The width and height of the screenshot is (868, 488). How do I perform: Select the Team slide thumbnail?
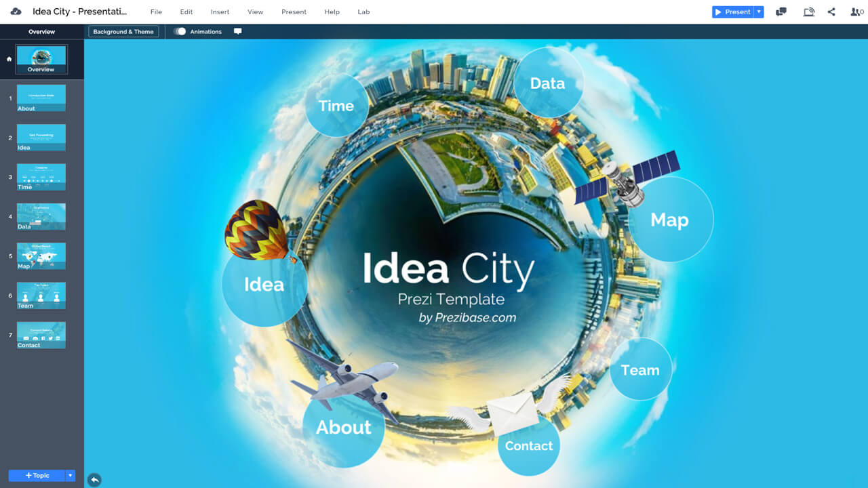tap(41, 295)
